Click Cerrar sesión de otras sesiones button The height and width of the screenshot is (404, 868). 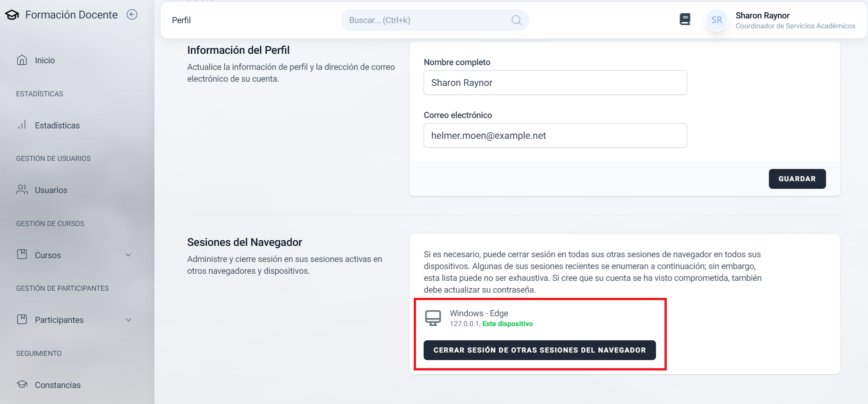pos(539,350)
